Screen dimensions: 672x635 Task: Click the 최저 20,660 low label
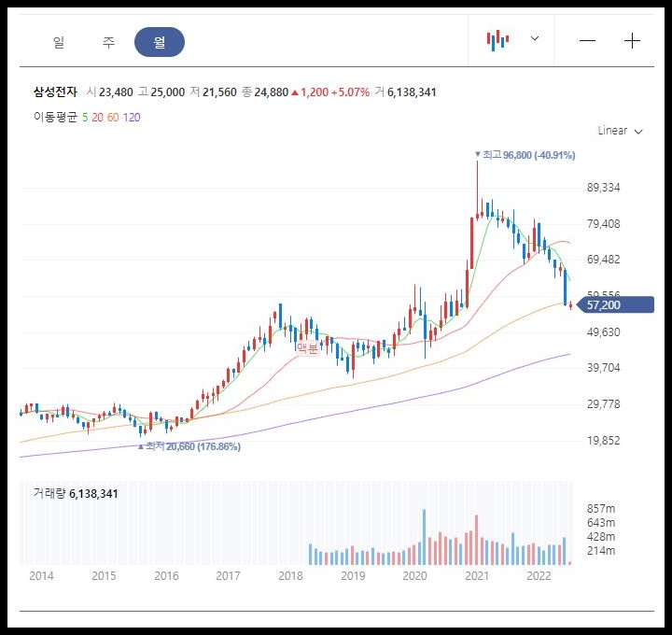(189, 446)
